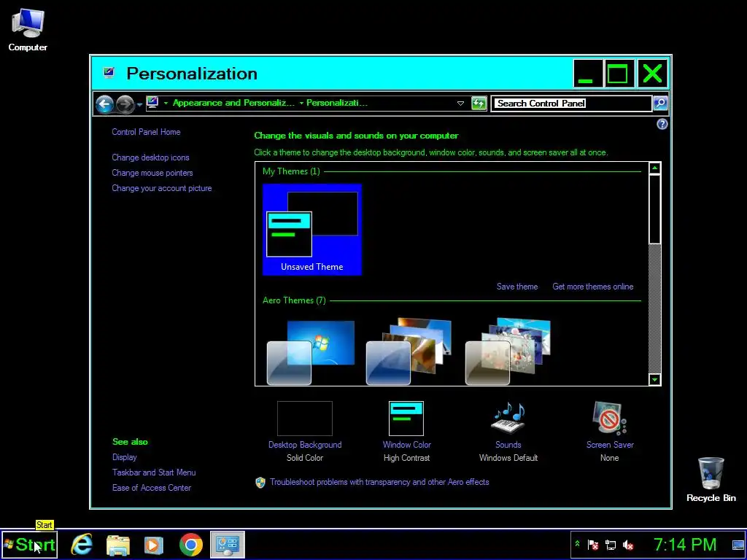The width and height of the screenshot is (747, 560).
Task: Select the second Aero theme thumbnail
Action: (x=409, y=351)
